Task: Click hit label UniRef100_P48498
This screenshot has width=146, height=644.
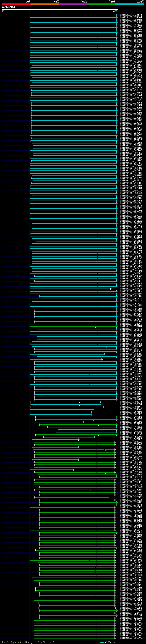Action: tap(131, 374)
